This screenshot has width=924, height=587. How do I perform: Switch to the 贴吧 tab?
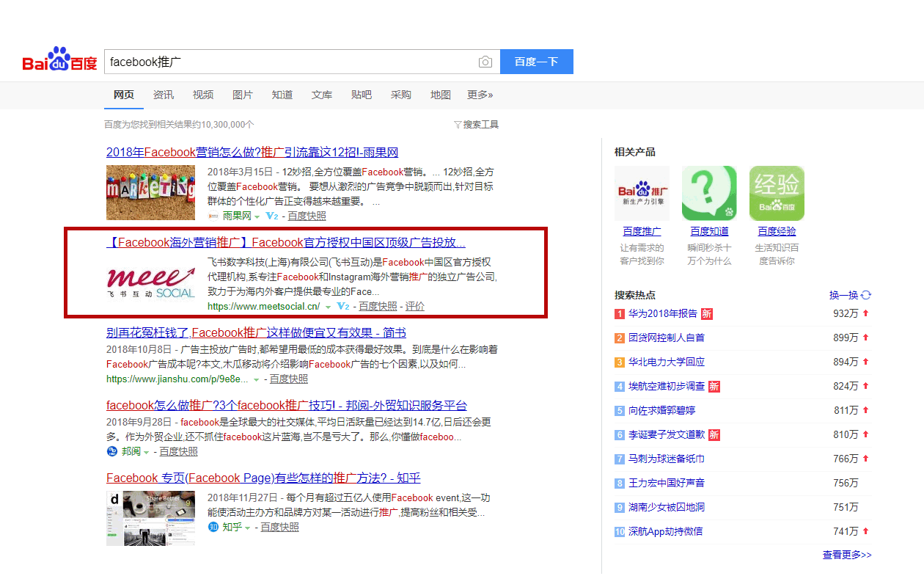pyautogui.click(x=362, y=95)
